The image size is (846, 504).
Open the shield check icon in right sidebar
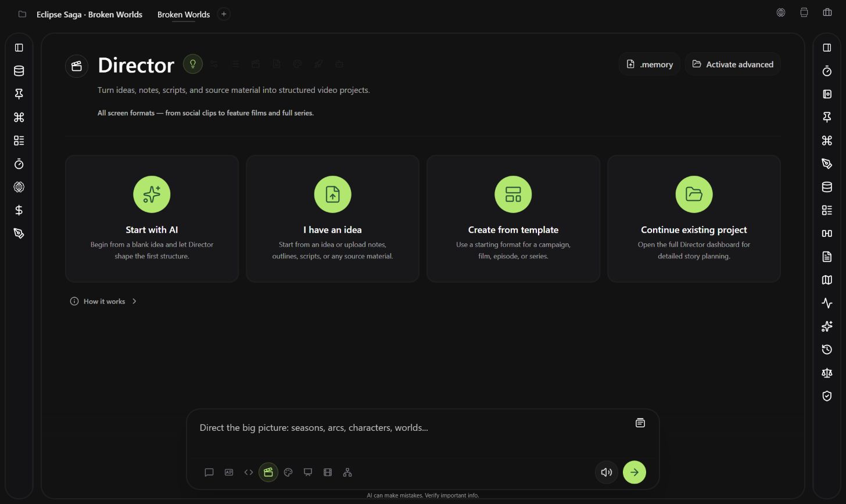(x=827, y=396)
